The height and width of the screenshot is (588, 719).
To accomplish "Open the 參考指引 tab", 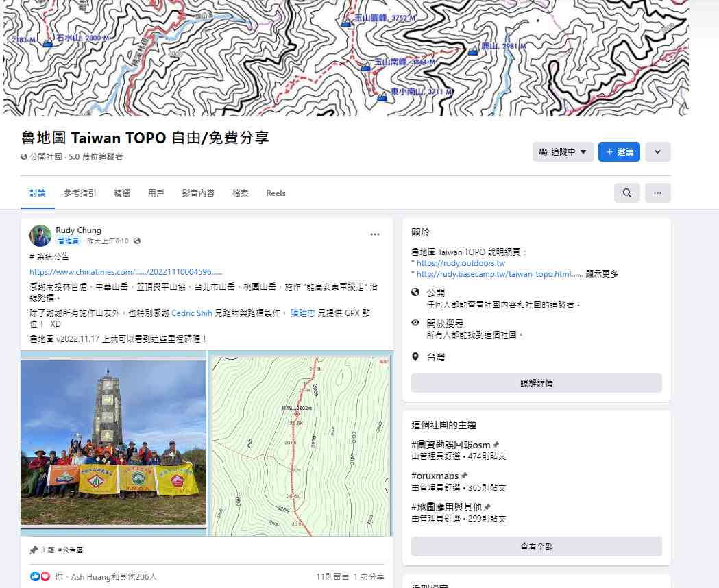I will [x=80, y=193].
